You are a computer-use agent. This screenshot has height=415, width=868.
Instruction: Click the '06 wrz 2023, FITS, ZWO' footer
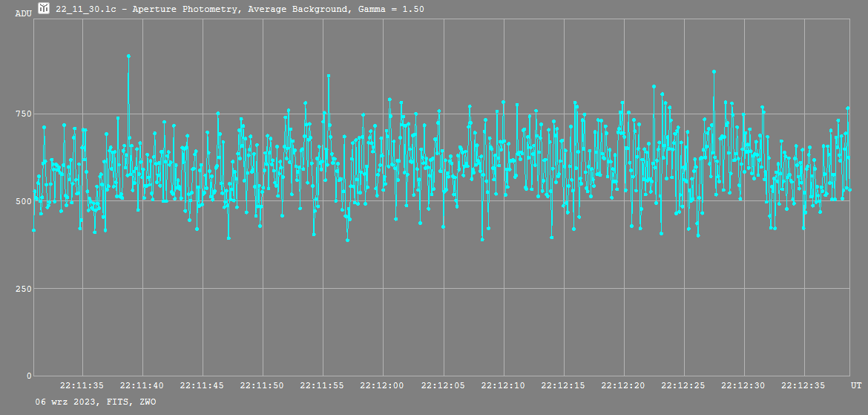pyautogui.click(x=96, y=402)
